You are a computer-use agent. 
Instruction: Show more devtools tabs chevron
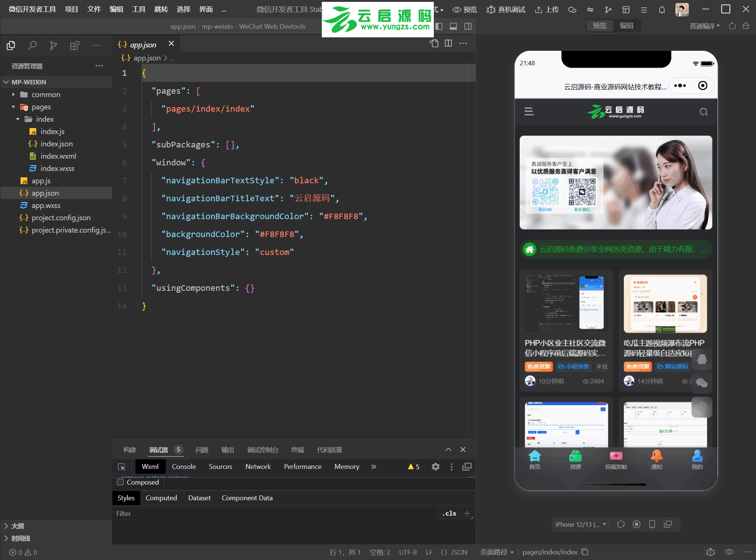[x=374, y=467]
